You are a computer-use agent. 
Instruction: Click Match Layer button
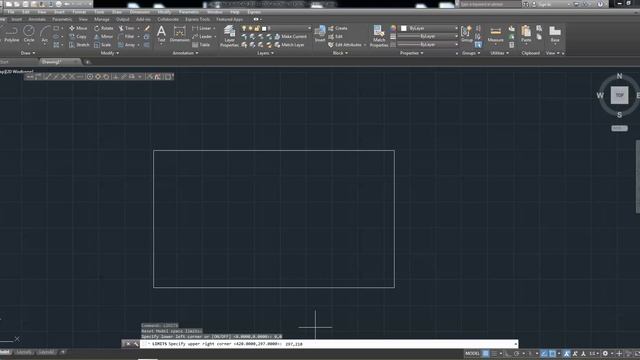pyautogui.click(x=289, y=44)
